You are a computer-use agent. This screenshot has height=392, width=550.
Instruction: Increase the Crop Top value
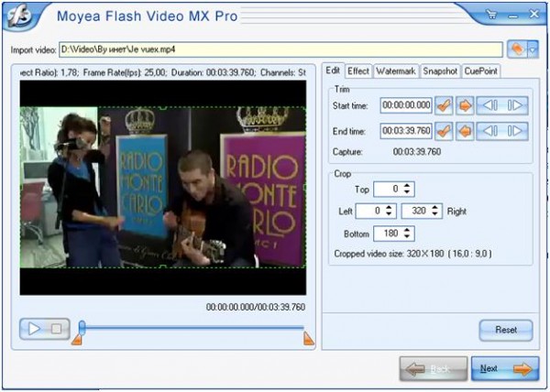[x=407, y=186]
